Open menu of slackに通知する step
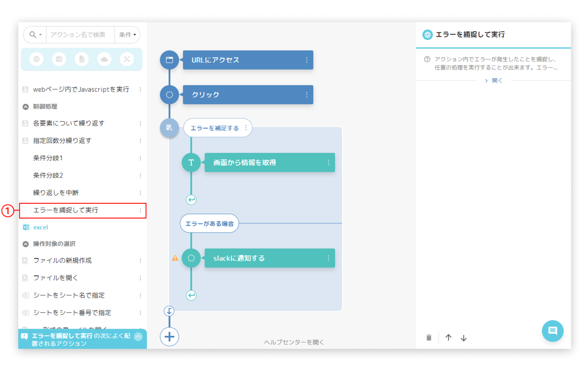 (329, 258)
